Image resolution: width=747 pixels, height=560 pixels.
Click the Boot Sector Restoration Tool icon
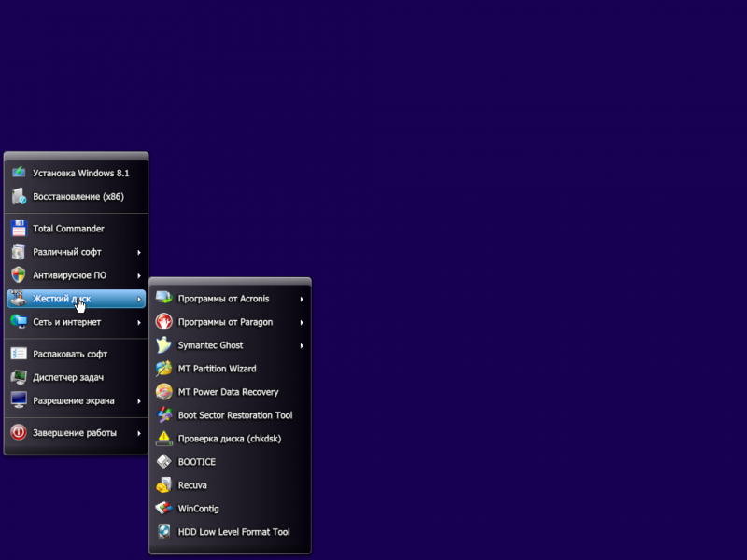(164, 414)
